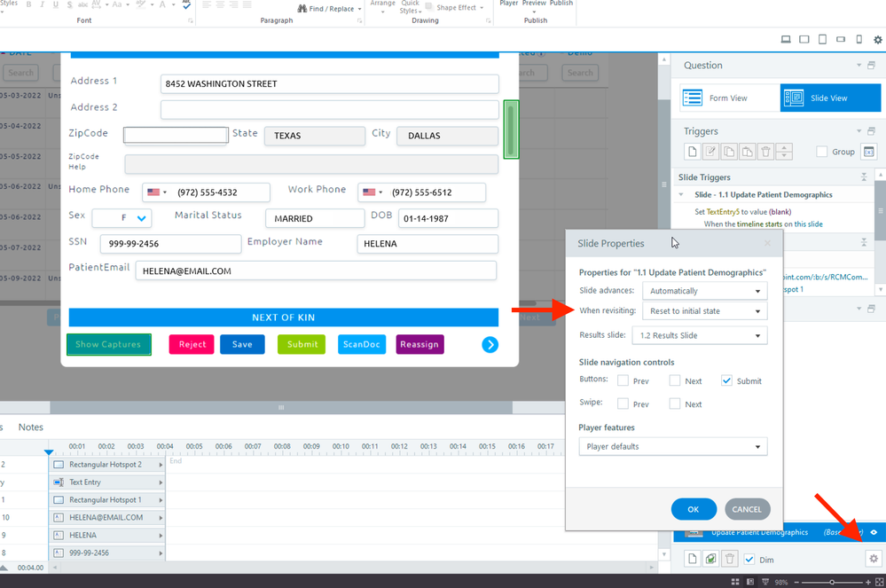Click the pink Reject button
886x588 pixels.
[192, 344]
